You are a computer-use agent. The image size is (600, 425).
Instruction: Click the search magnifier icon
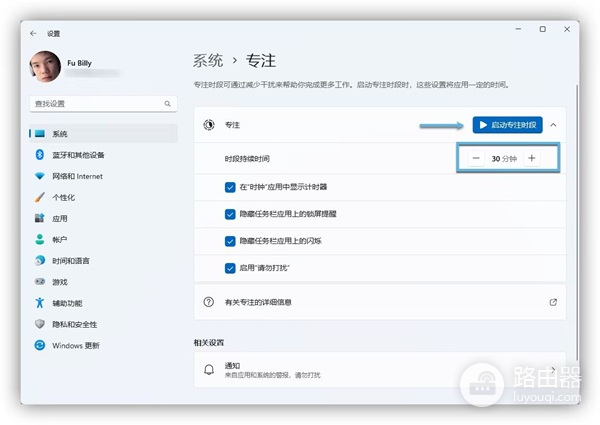[167, 104]
